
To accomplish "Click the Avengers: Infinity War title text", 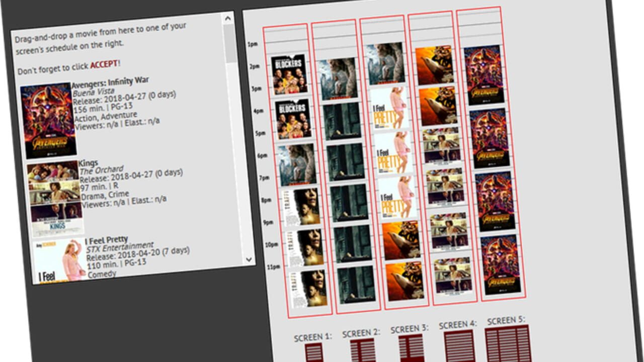I will click(110, 81).
